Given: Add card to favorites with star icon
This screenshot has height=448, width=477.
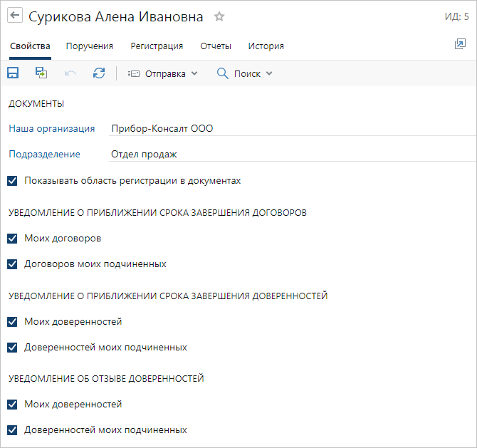Looking at the screenshot, I should [219, 17].
